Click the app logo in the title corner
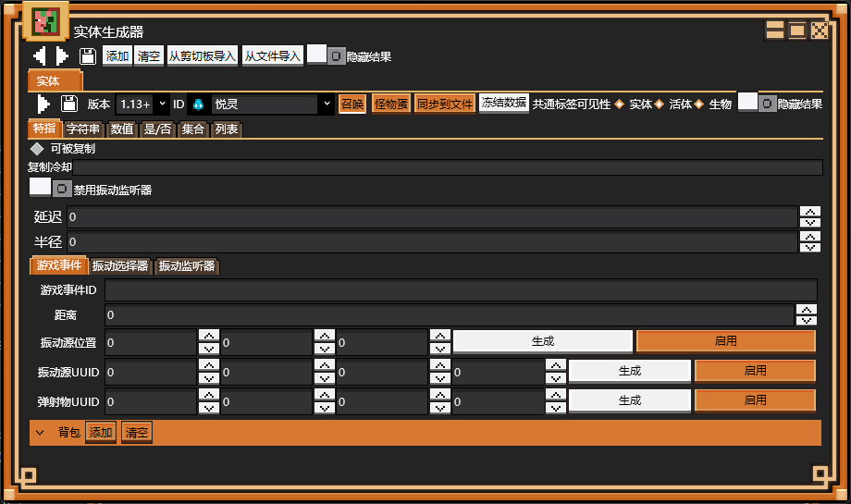851x504 pixels. 45,21
